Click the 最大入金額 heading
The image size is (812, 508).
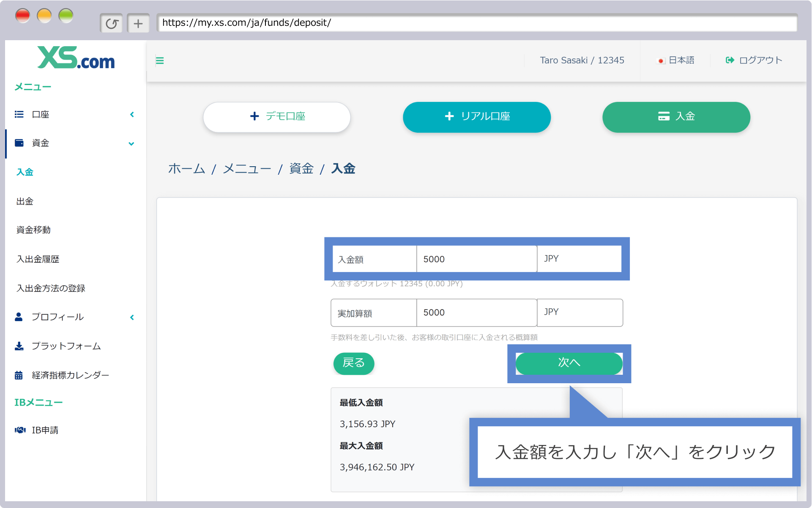[x=361, y=446]
